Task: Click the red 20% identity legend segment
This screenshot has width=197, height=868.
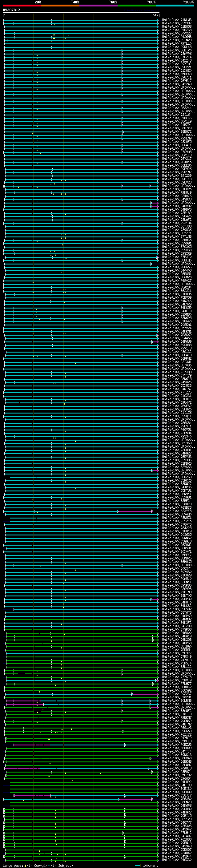Action: click(x=22, y=6)
